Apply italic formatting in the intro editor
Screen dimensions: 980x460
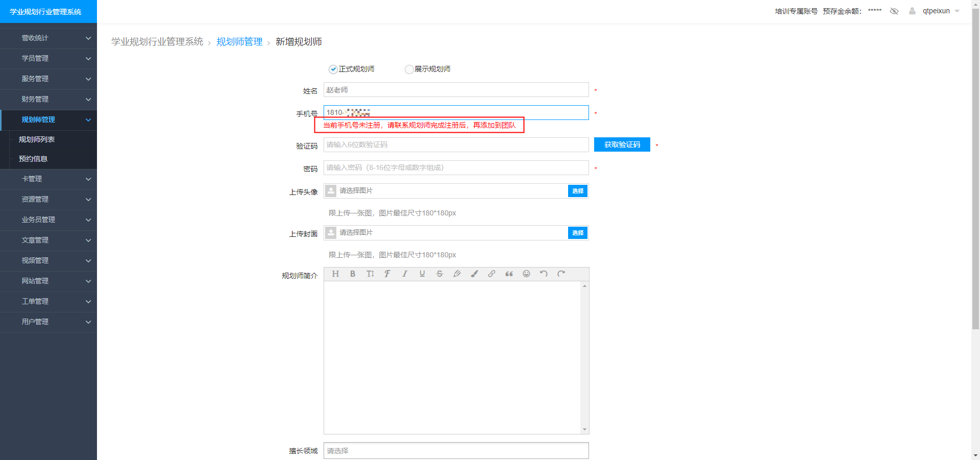(405, 274)
